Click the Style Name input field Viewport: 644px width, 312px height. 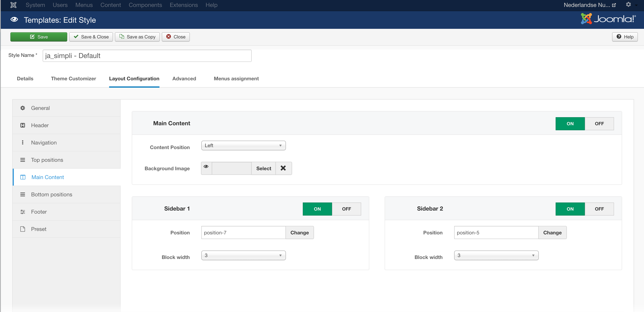[147, 56]
